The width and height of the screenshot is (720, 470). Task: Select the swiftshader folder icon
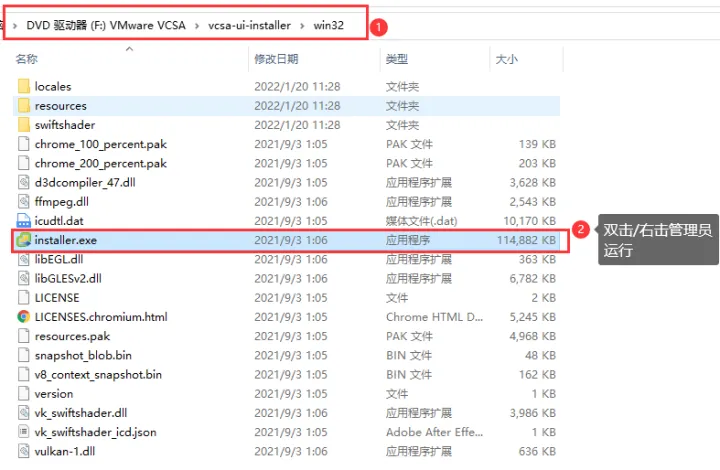point(23,125)
